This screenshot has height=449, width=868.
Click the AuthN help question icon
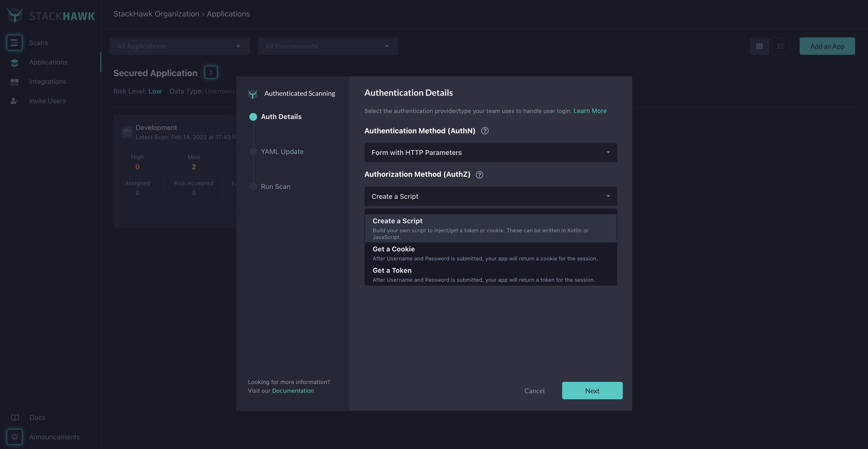tap(485, 131)
